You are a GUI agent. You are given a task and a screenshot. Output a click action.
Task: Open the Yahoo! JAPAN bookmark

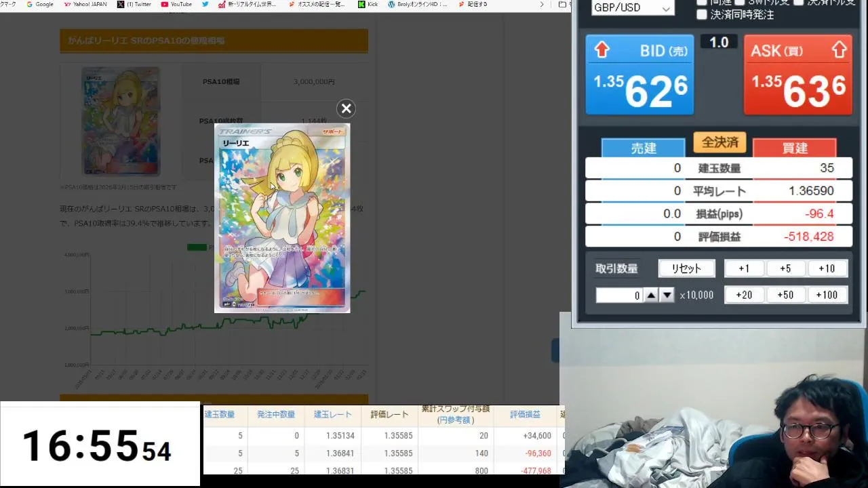click(x=85, y=4)
